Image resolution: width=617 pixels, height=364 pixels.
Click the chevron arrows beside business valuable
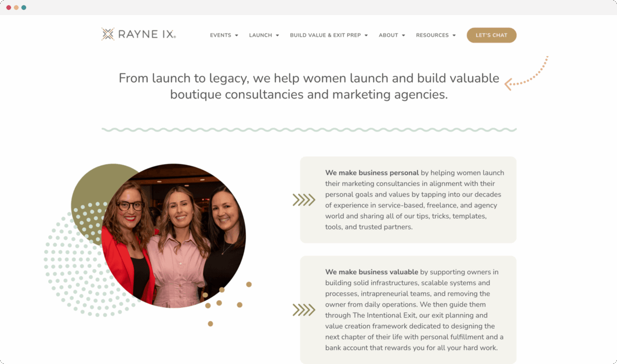click(x=304, y=310)
